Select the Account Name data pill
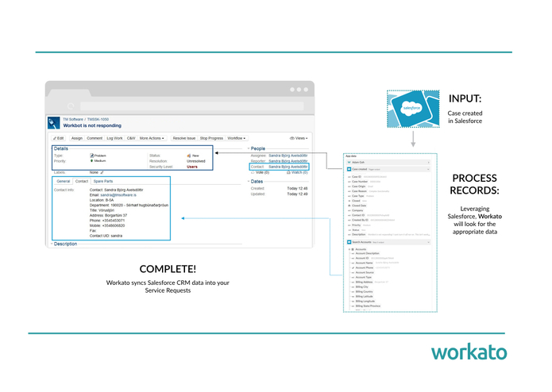 click(364, 263)
